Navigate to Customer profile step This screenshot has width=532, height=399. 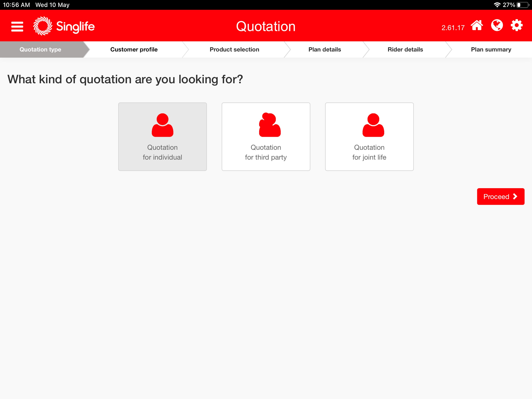coord(134,49)
